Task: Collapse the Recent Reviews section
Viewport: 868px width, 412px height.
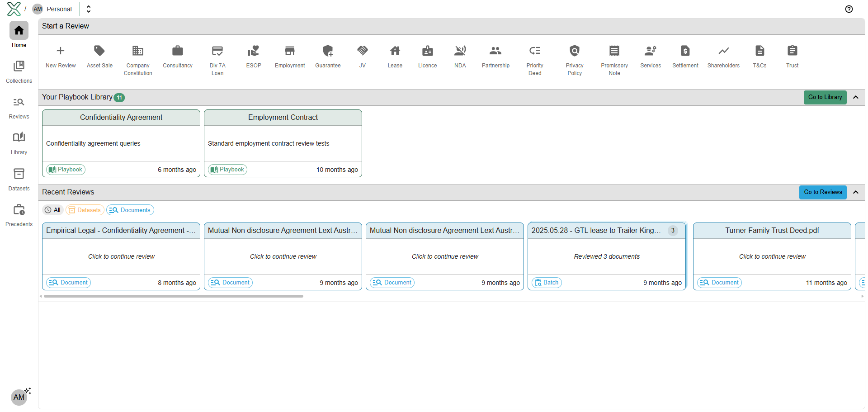Action: pyautogui.click(x=856, y=192)
